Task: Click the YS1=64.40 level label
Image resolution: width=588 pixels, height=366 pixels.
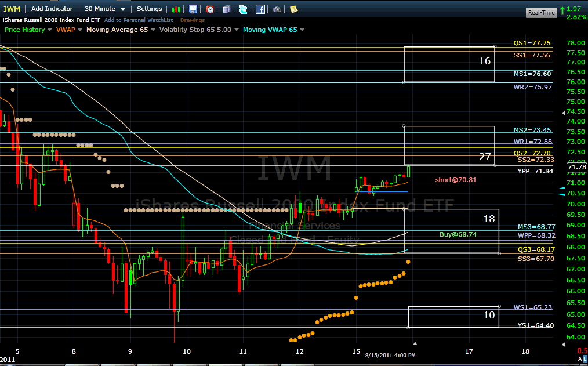Action: click(x=535, y=325)
